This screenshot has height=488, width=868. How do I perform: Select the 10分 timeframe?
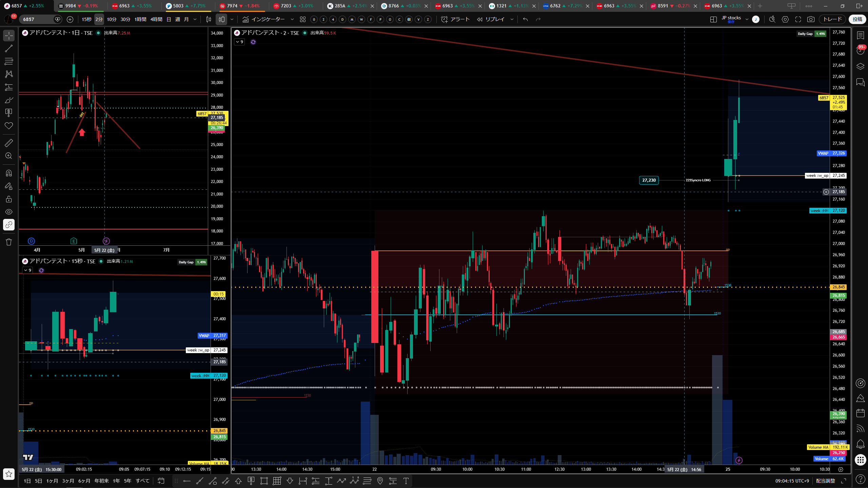click(x=112, y=19)
